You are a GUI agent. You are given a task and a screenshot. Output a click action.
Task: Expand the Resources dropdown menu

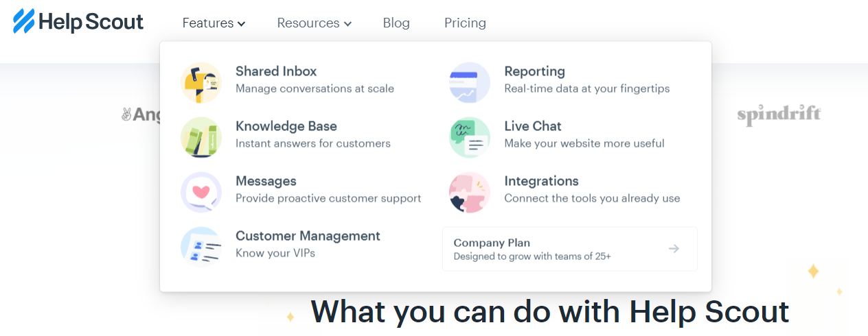tap(315, 23)
